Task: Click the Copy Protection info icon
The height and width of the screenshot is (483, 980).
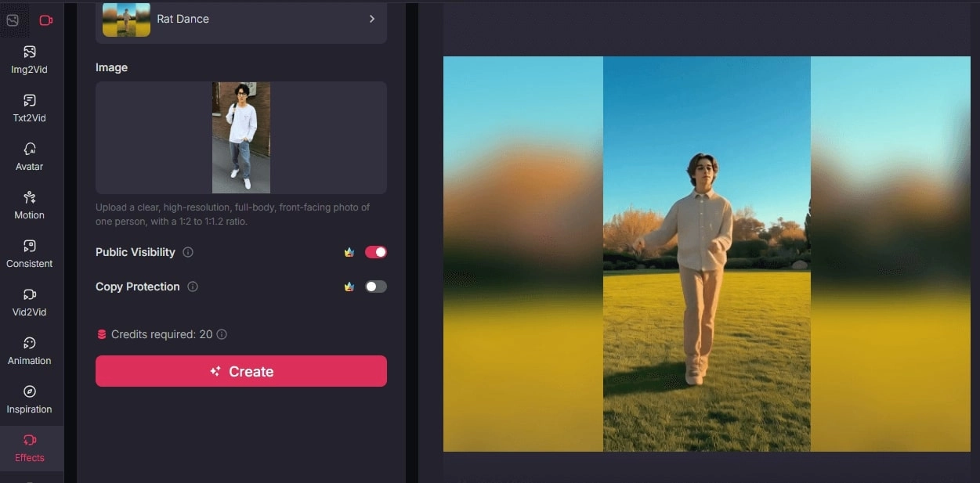Action: [x=193, y=287]
